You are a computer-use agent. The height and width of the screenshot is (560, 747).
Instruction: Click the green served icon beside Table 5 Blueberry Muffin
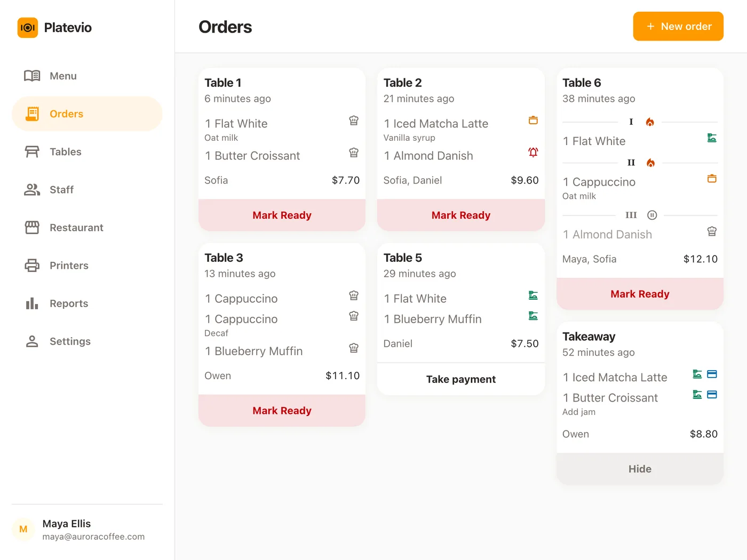[x=533, y=316]
